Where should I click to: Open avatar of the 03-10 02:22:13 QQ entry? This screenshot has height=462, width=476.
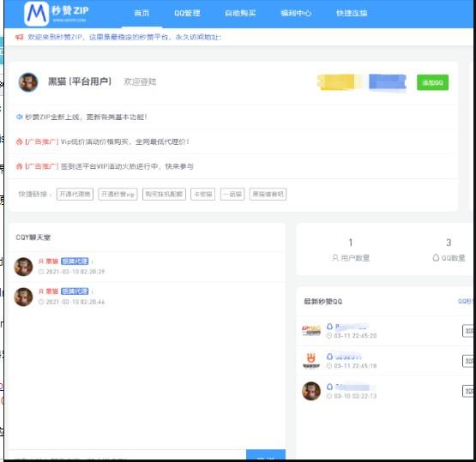pos(311,391)
